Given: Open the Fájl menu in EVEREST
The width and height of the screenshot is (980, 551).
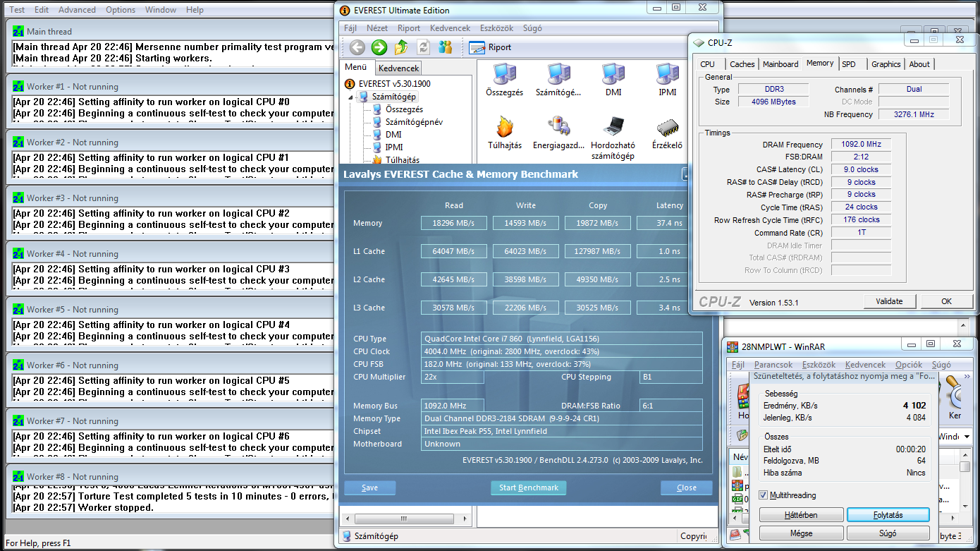Looking at the screenshot, I should point(350,28).
